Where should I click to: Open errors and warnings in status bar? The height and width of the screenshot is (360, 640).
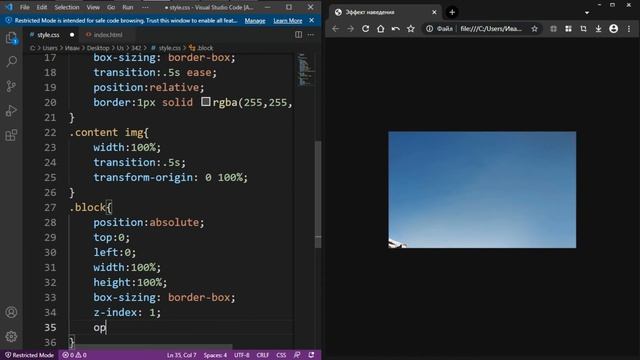coord(74,355)
